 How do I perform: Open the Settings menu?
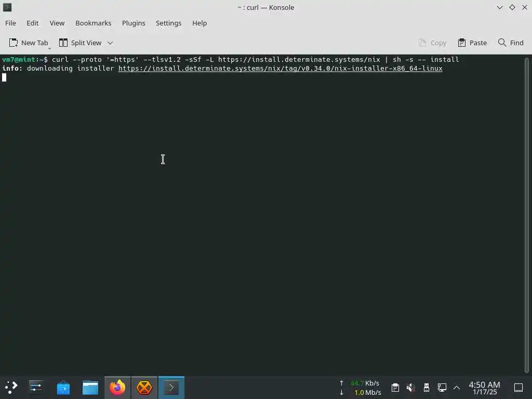tap(169, 23)
